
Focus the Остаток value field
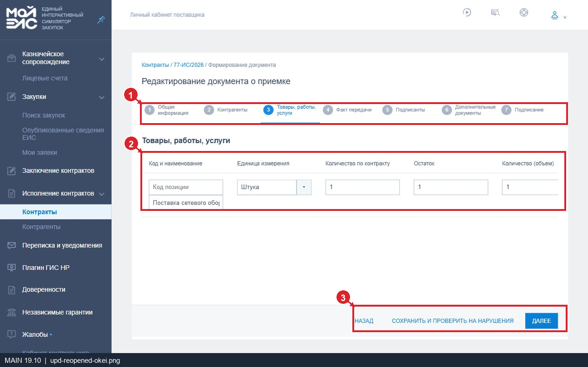[451, 187]
